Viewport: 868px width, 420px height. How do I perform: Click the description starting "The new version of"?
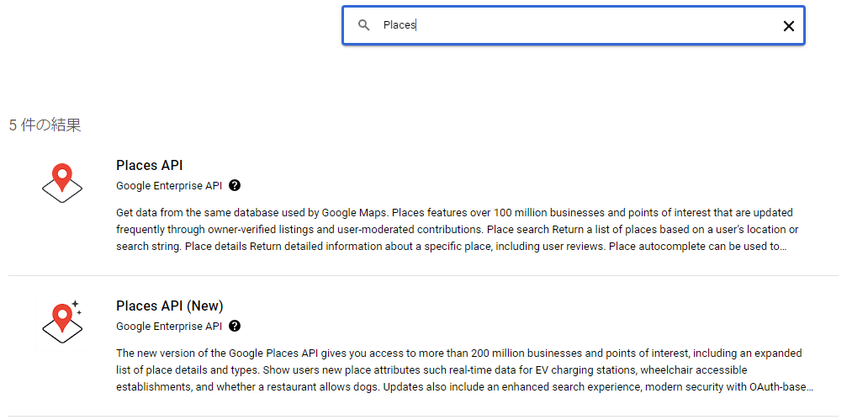pyautogui.click(x=463, y=369)
